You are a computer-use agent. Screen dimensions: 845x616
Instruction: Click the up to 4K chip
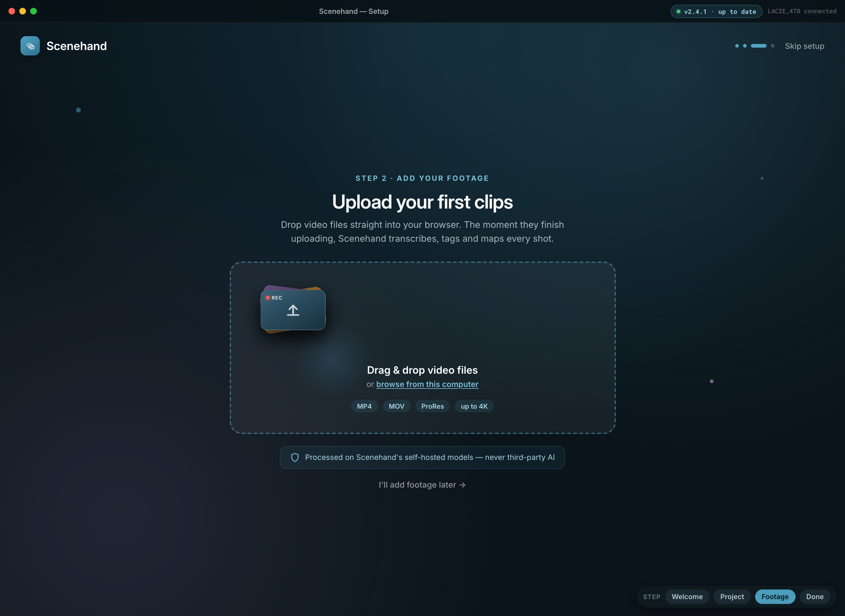tap(474, 406)
